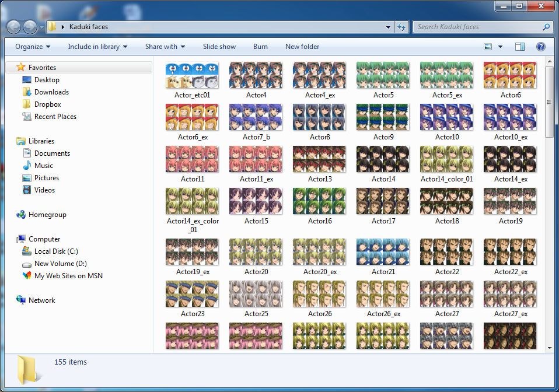The height and width of the screenshot is (392, 559).
Task: Click the scrollbar up arrow
Action: click(550, 61)
